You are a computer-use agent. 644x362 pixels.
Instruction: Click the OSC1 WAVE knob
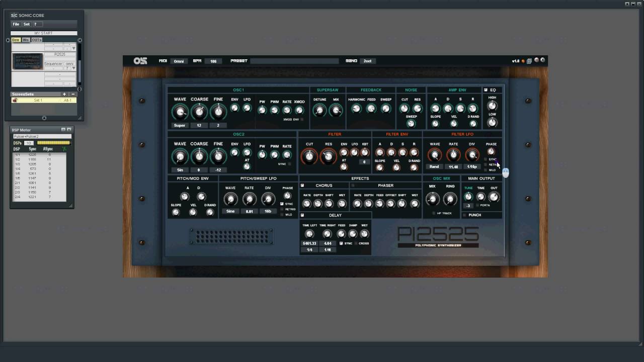pyautogui.click(x=180, y=112)
